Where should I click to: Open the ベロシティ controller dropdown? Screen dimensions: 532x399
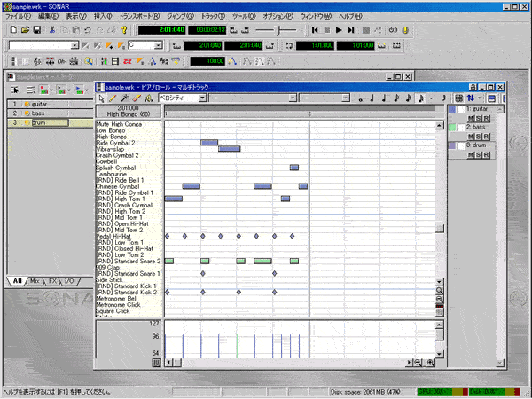pos(202,98)
